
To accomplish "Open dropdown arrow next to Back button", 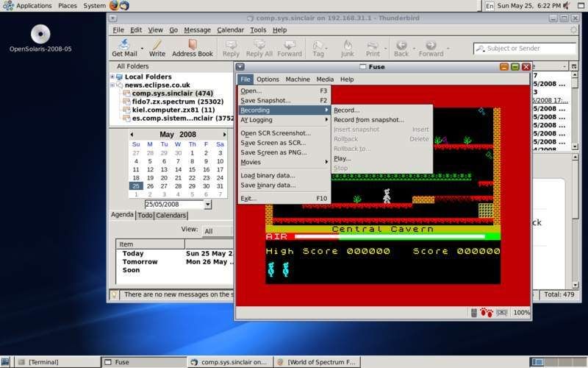I will point(414,49).
